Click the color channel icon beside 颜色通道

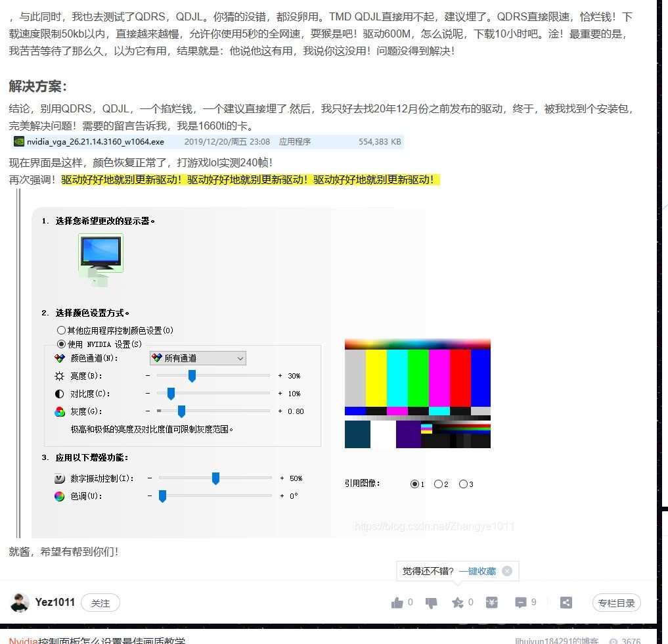point(60,358)
